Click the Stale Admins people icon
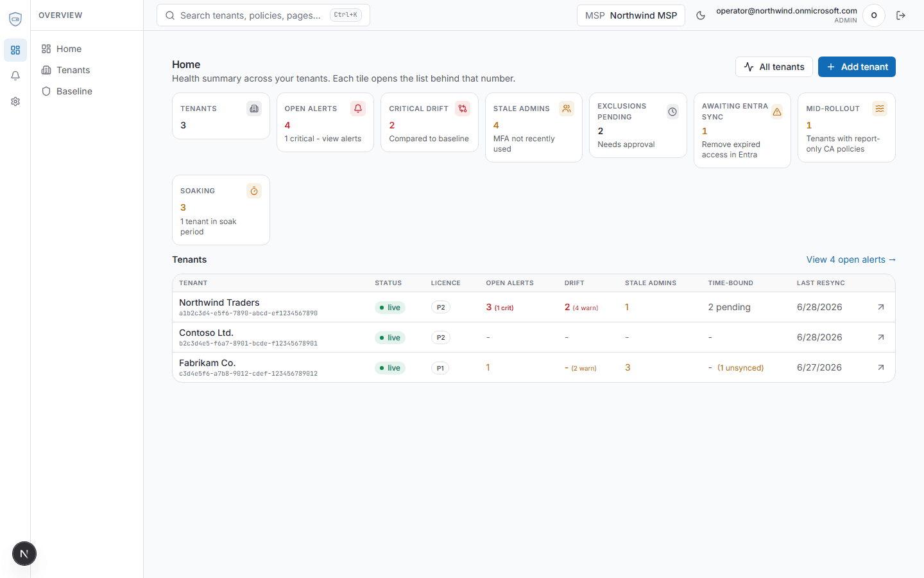Image resolution: width=924 pixels, height=578 pixels. coord(567,109)
